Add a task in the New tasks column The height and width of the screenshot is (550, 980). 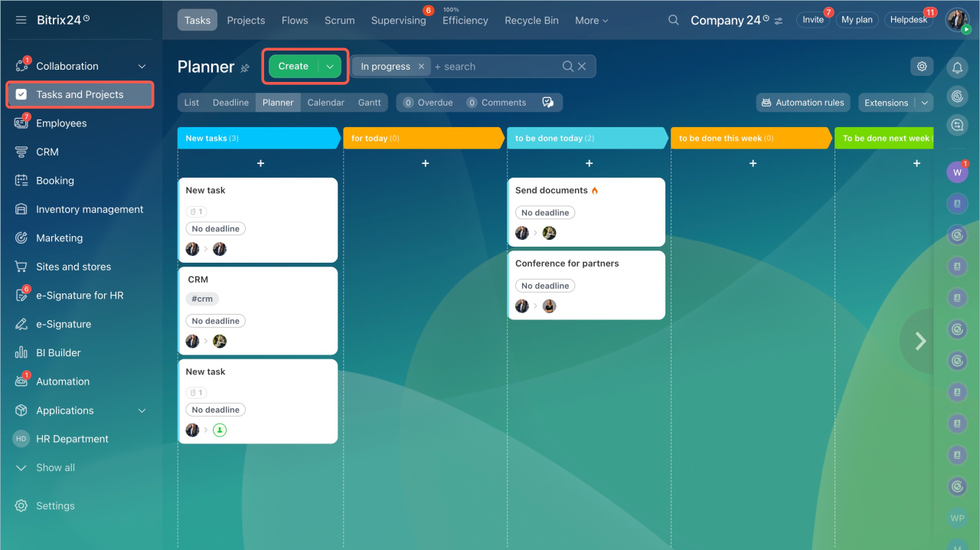[260, 163]
